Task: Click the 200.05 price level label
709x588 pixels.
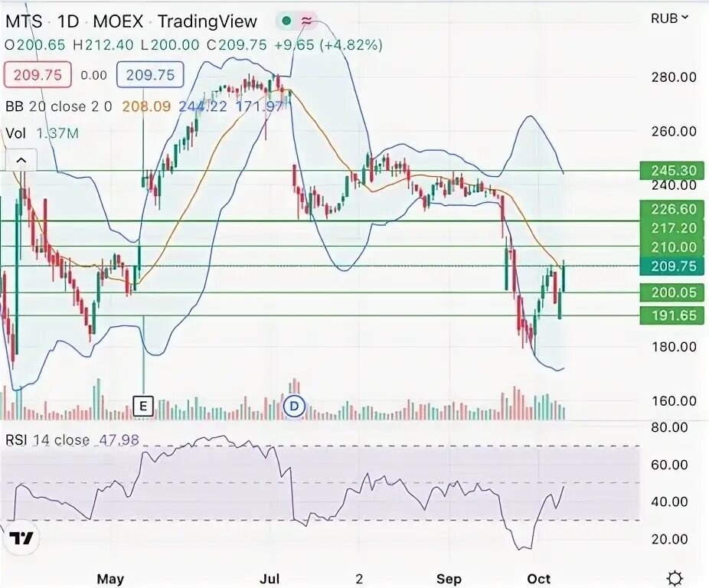Action: click(x=672, y=292)
